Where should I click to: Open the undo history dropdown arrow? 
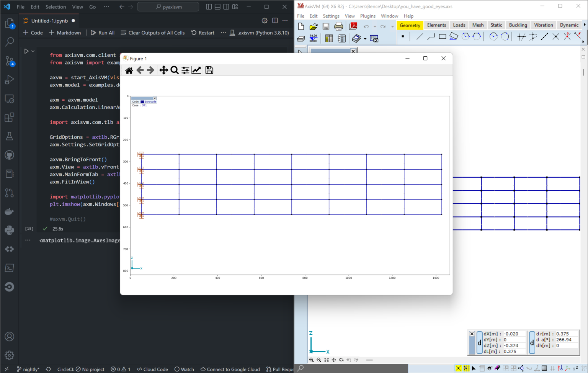(x=375, y=26)
